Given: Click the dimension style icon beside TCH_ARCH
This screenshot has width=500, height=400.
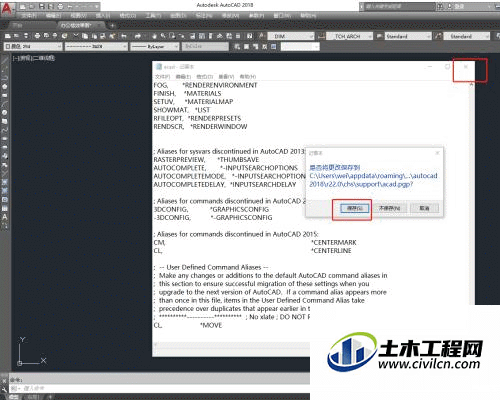Looking at the screenshot, I should [x=321, y=36].
